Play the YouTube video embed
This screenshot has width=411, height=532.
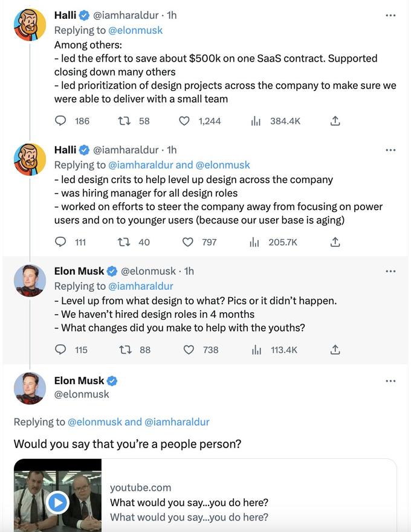pos(57,503)
